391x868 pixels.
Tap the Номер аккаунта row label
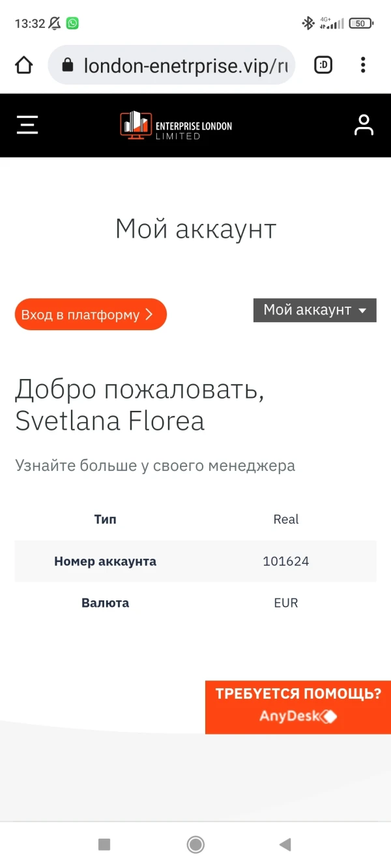click(x=105, y=561)
